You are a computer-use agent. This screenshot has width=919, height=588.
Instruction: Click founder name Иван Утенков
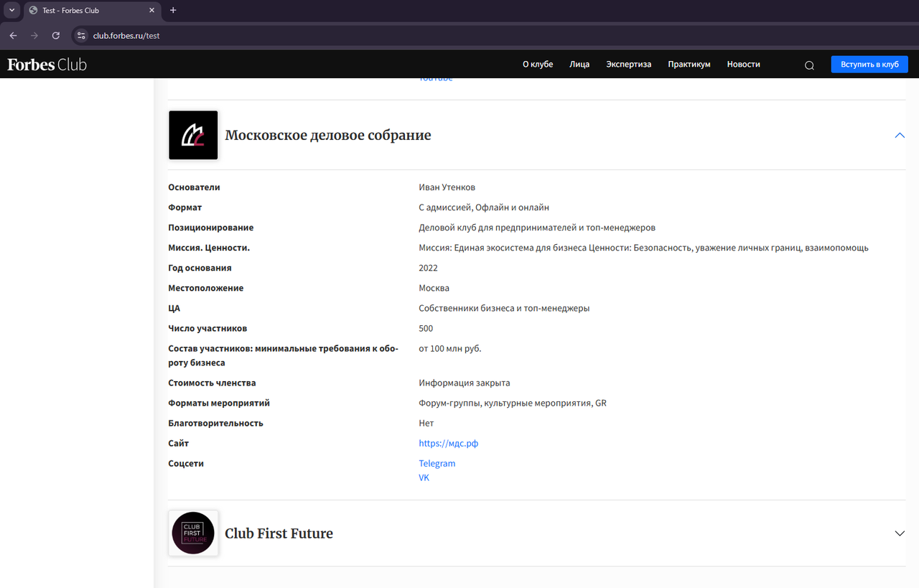(447, 187)
